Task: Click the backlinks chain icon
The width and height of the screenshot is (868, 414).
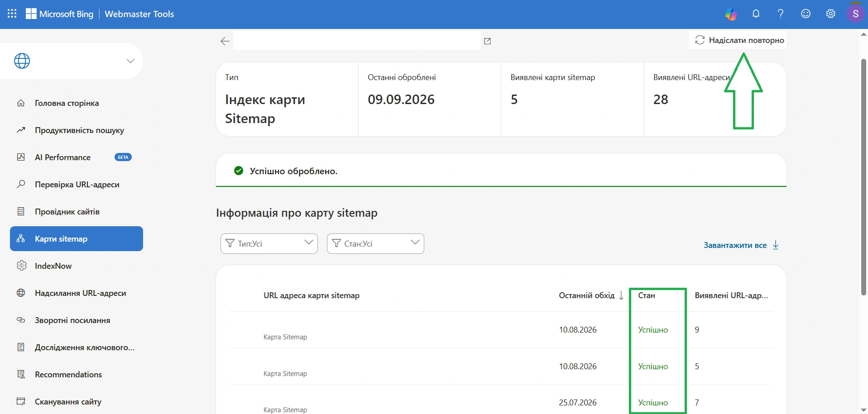Action: 21,320
